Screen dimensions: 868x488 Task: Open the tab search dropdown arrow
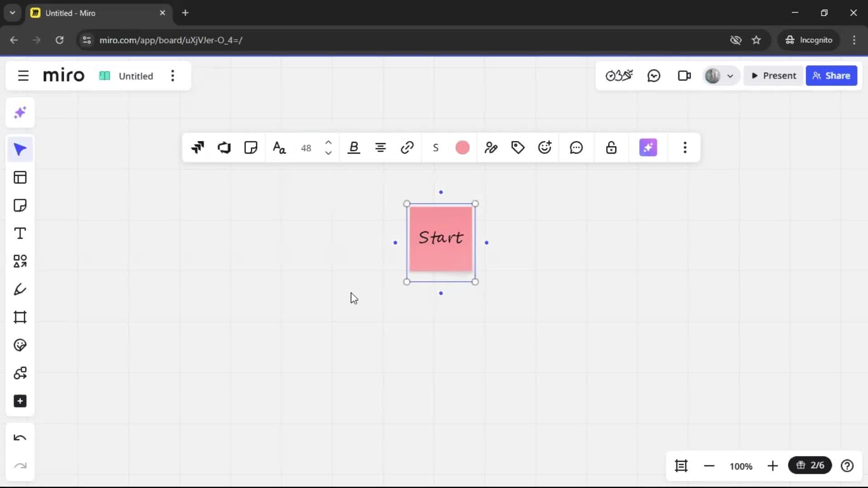[x=13, y=13]
